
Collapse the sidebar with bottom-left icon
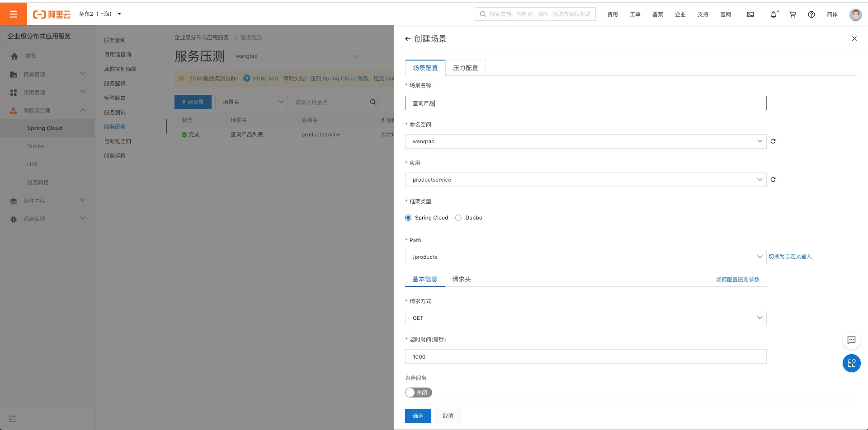tap(13, 419)
